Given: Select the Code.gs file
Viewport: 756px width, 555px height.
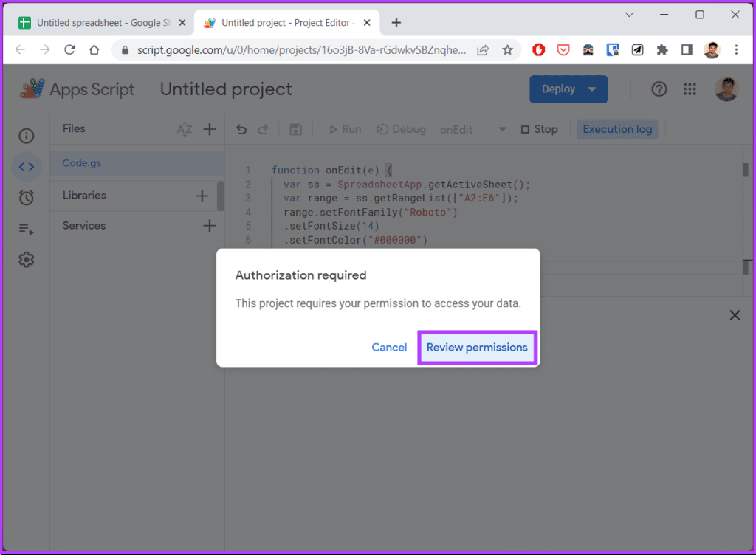Looking at the screenshot, I should pos(137,163).
